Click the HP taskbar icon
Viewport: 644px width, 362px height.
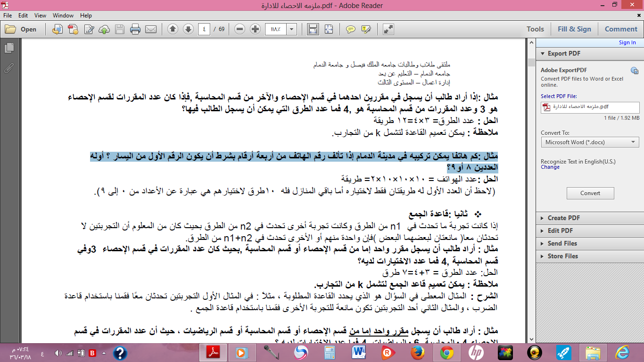(476, 352)
